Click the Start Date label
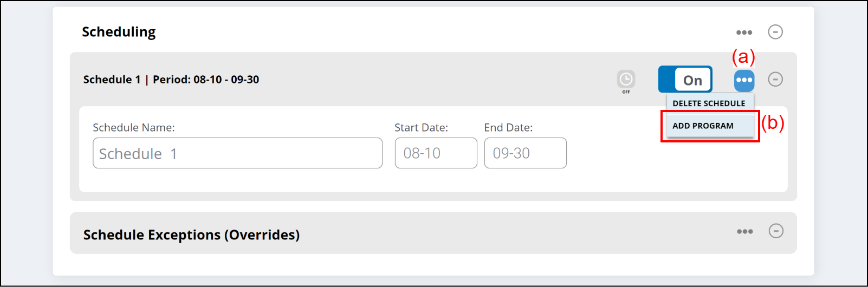 (421, 128)
